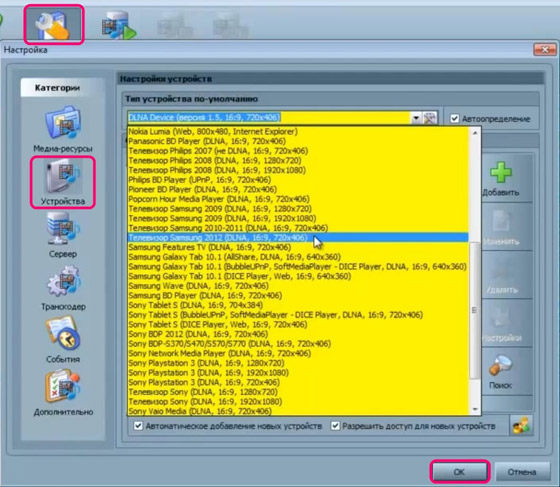Image resolution: width=560 pixels, height=487 pixels.
Task: Click the Отмена button
Action: click(x=522, y=472)
